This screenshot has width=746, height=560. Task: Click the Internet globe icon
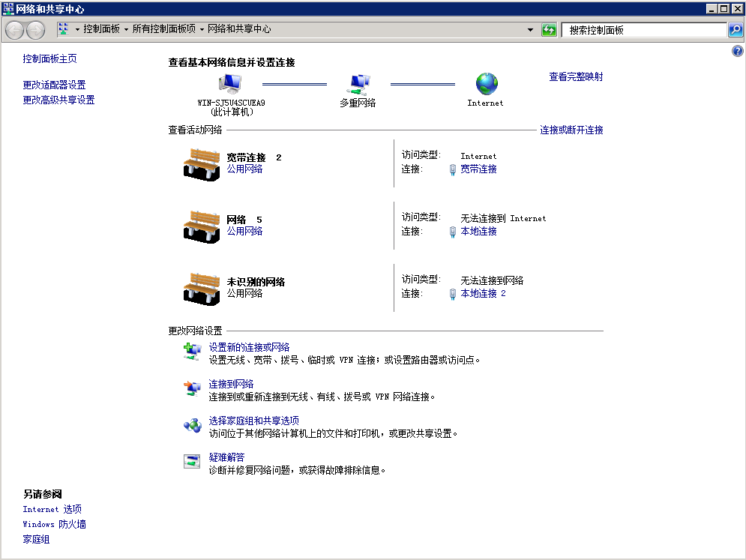(x=486, y=84)
